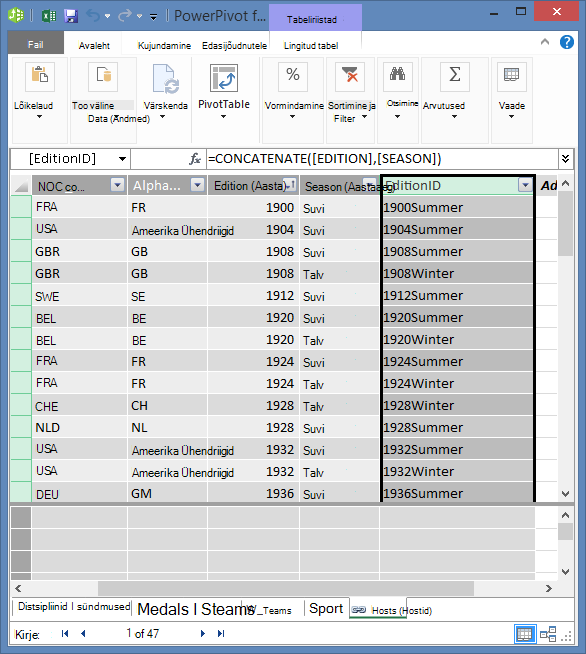Switch to diagram view in status bar

(x=548, y=634)
